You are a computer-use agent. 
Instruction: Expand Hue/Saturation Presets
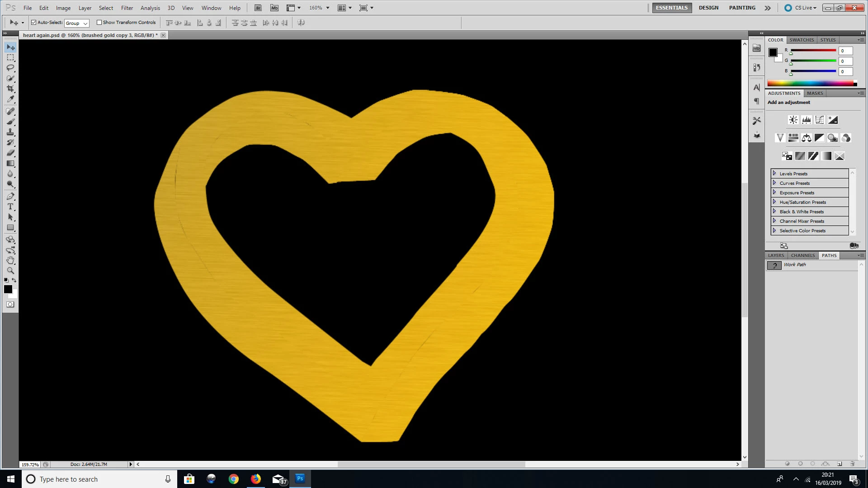774,202
